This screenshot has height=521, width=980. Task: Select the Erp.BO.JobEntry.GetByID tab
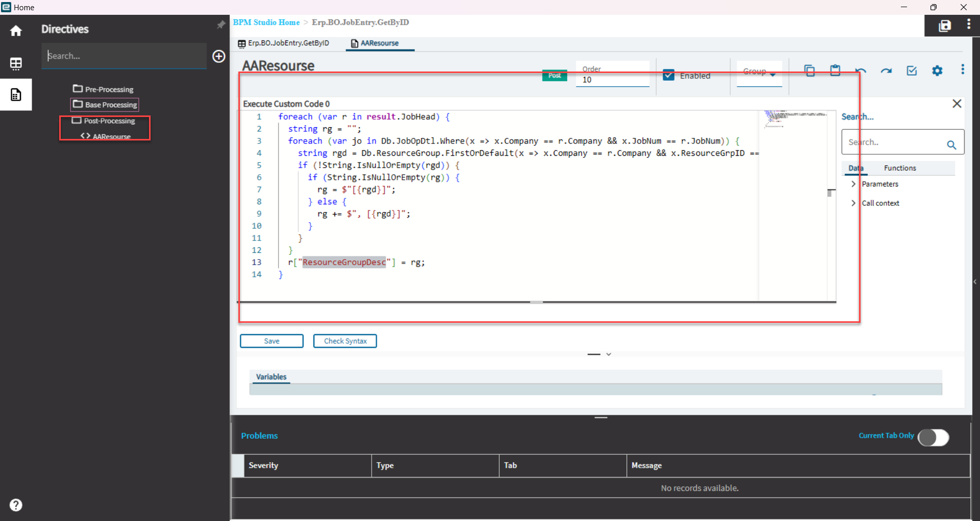(x=284, y=43)
